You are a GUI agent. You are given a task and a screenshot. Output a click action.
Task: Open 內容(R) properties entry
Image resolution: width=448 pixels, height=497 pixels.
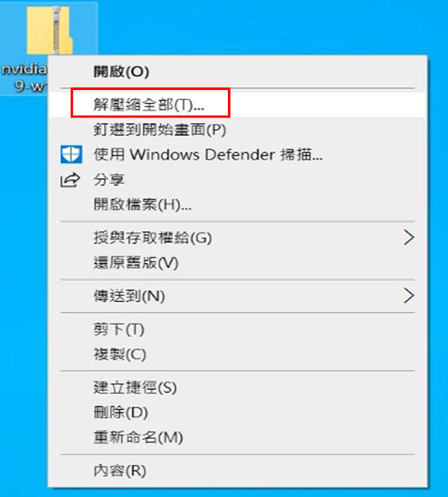pos(237,470)
